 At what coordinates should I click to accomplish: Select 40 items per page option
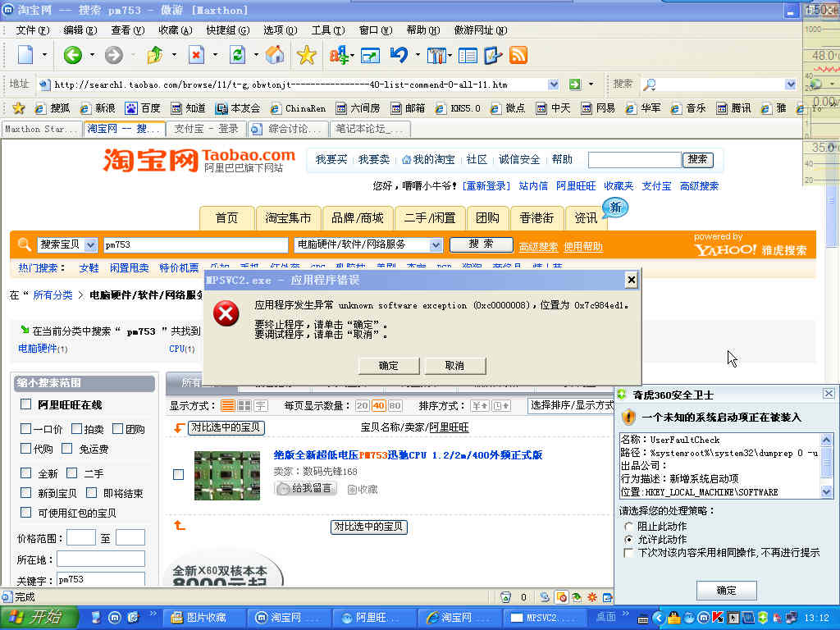(379, 405)
